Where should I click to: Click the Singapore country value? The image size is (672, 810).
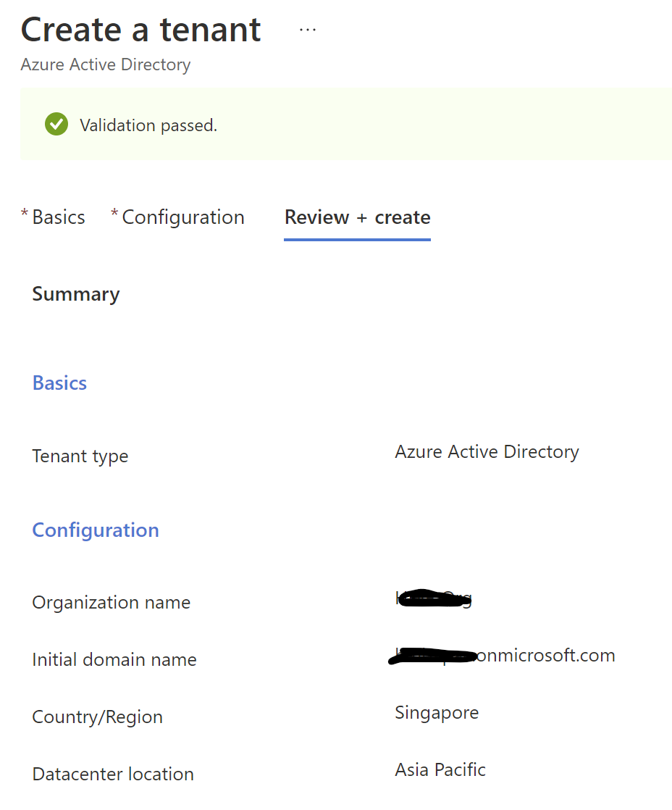tap(437, 712)
